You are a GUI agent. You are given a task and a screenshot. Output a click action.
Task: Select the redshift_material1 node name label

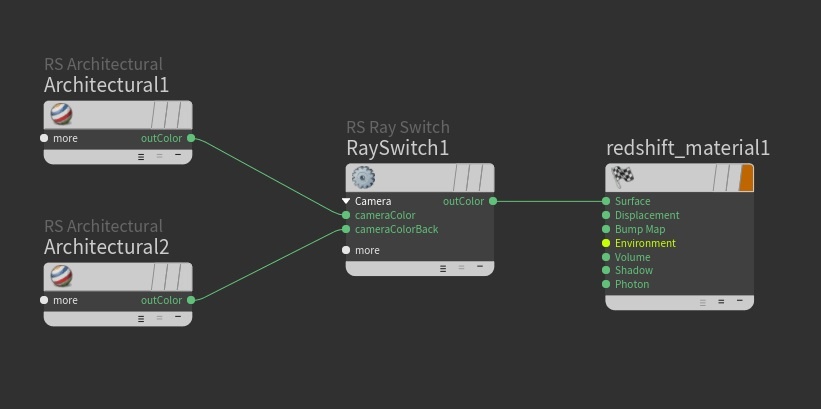coord(688,148)
